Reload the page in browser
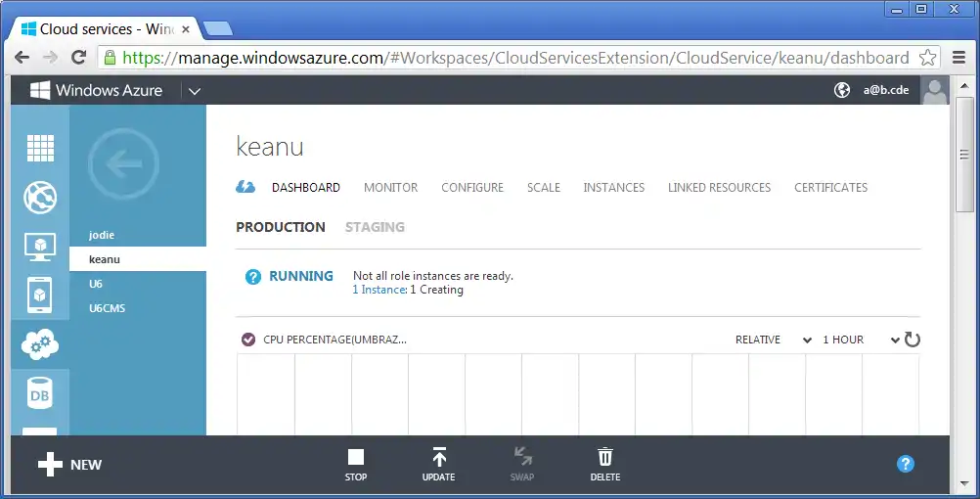 tap(79, 58)
